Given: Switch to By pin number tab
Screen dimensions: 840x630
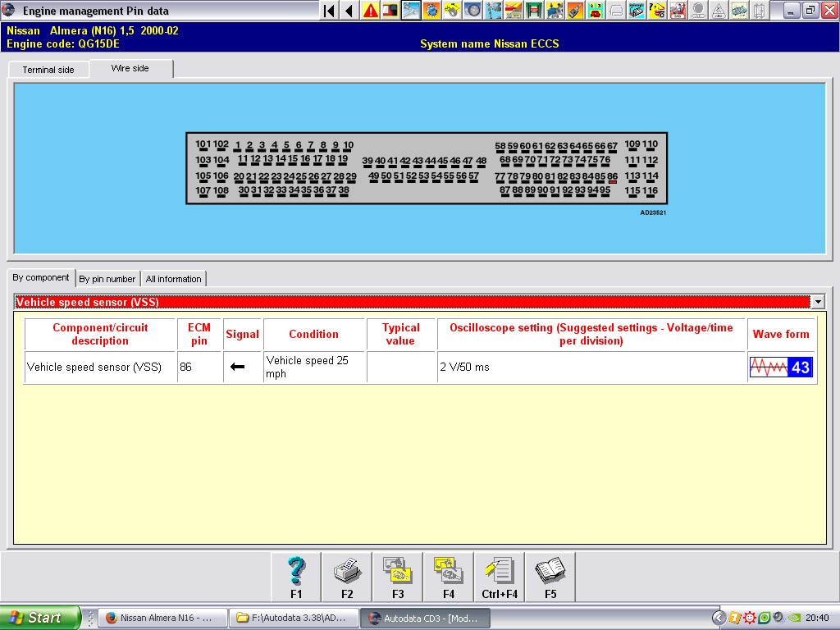Looking at the screenshot, I should [107, 279].
